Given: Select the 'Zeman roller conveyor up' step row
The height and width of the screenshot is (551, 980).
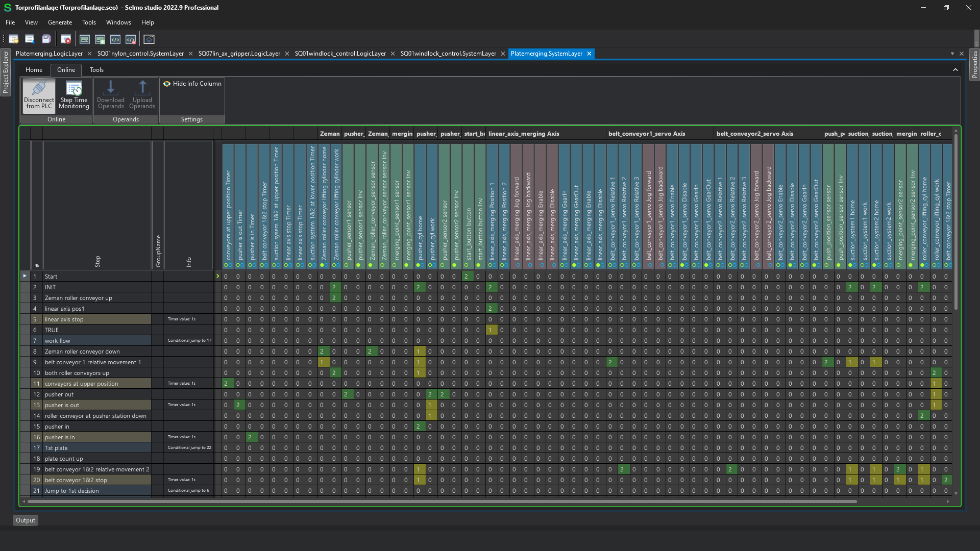Looking at the screenshot, I should [97, 298].
